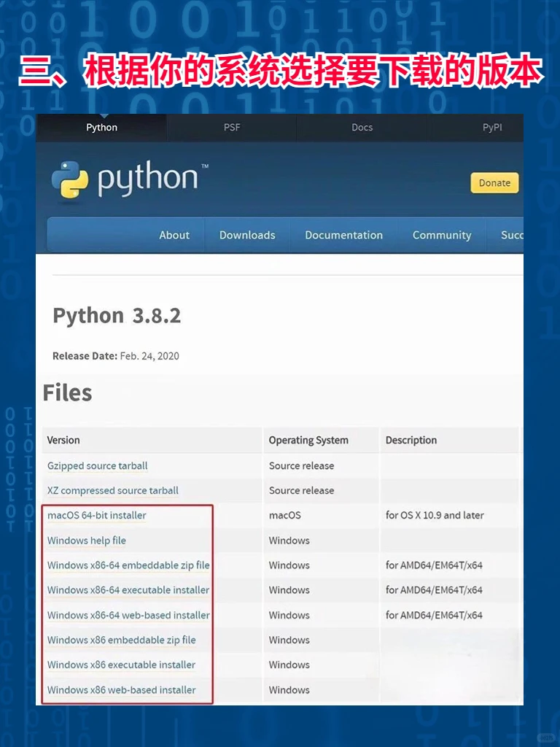Download the macOS 64-bit installer
This screenshot has width=560, height=747.
click(x=97, y=516)
